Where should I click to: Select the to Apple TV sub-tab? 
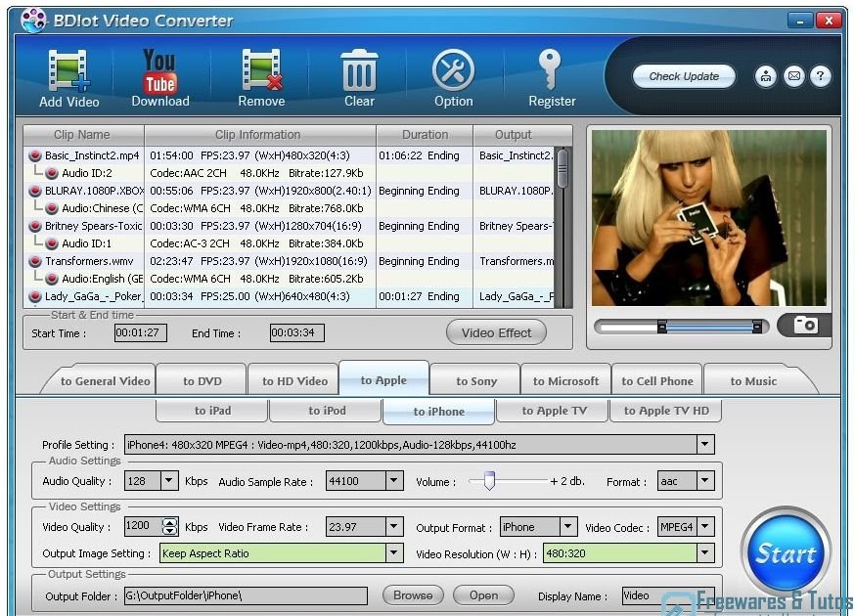pos(555,411)
